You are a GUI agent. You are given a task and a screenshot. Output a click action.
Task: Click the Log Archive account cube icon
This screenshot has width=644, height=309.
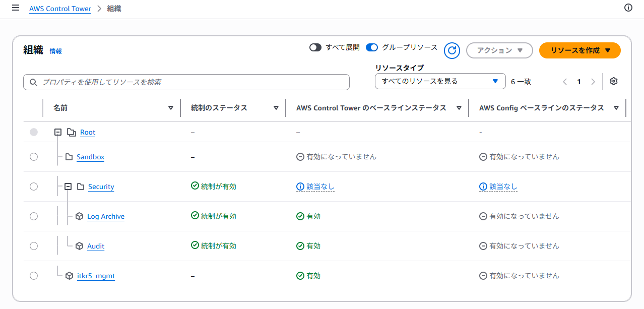click(79, 216)
